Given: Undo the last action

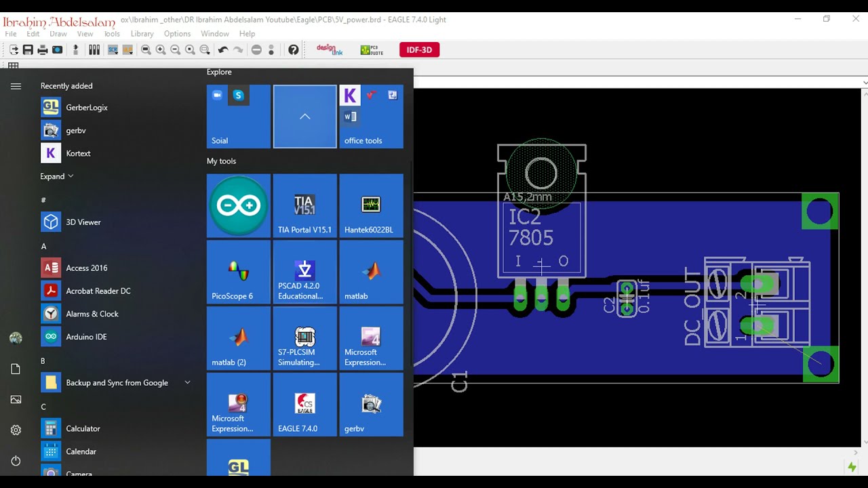Looking at the screenshot, I should click(x=223, y=49).
